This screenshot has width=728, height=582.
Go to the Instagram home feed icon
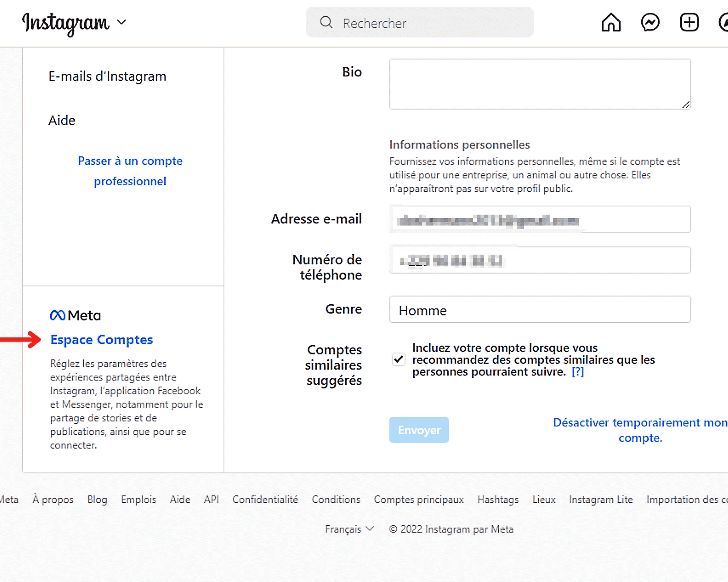[611, 23]
